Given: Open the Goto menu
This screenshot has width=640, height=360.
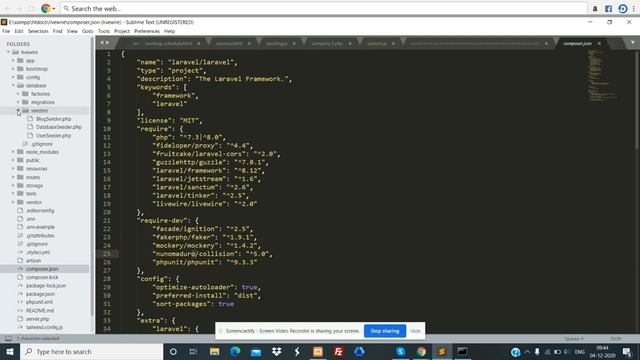Looking at the screenshot, I should pos(87,31).
